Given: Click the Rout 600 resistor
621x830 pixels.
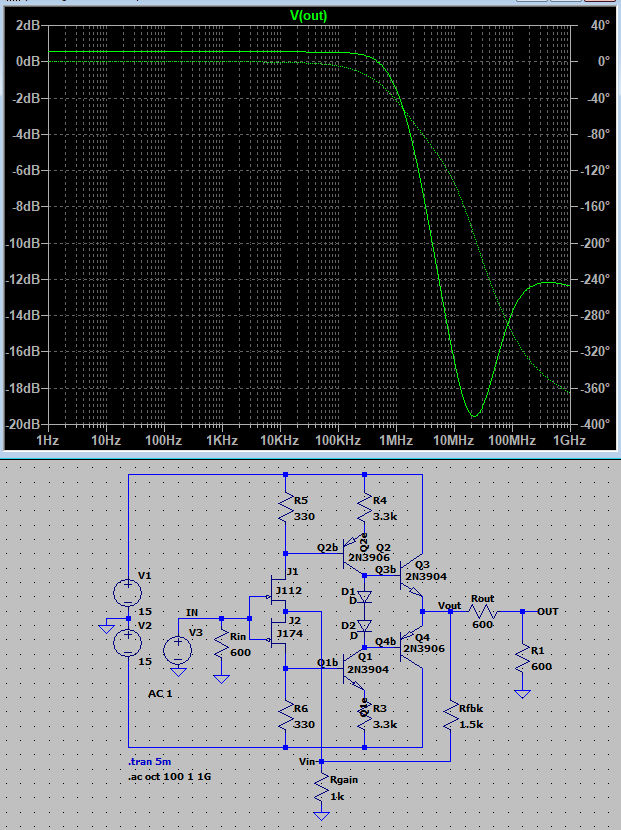Looking at the screenshot, I should [483, 611].
